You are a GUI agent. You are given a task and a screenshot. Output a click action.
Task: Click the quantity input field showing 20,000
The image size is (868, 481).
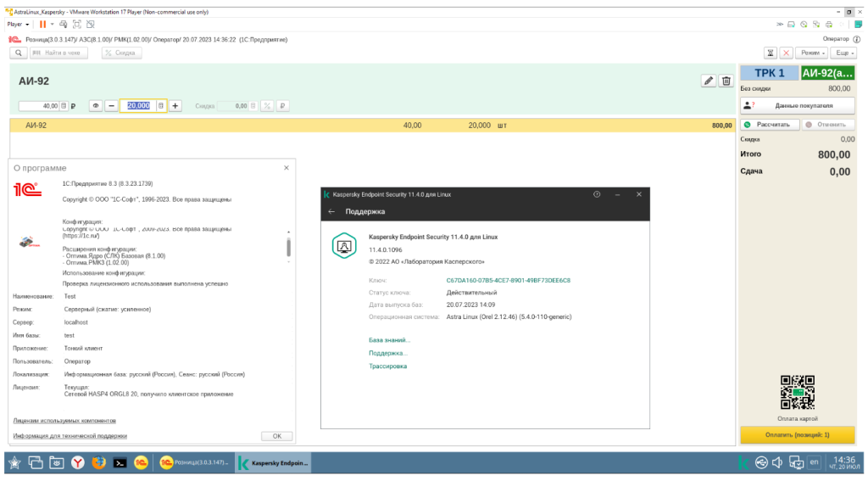pyautogui.click(x=138, y=106)
